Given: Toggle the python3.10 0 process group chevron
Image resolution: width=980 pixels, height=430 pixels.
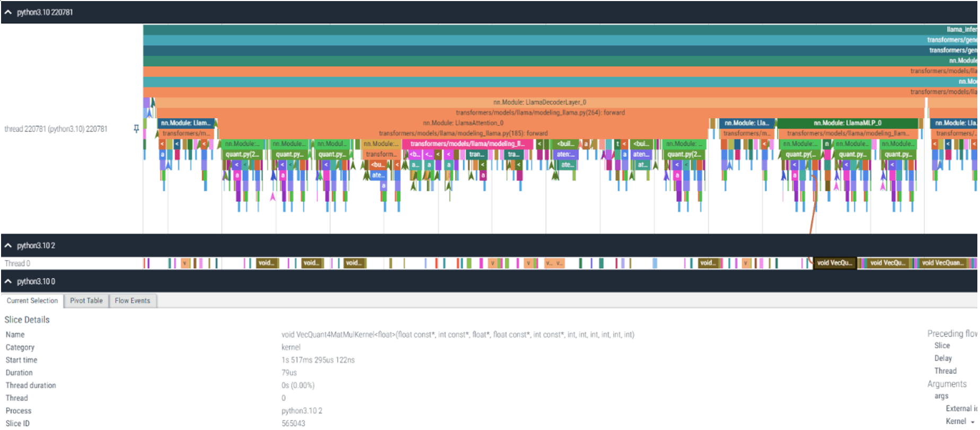Looking at the screenshot, I should 8,282.
